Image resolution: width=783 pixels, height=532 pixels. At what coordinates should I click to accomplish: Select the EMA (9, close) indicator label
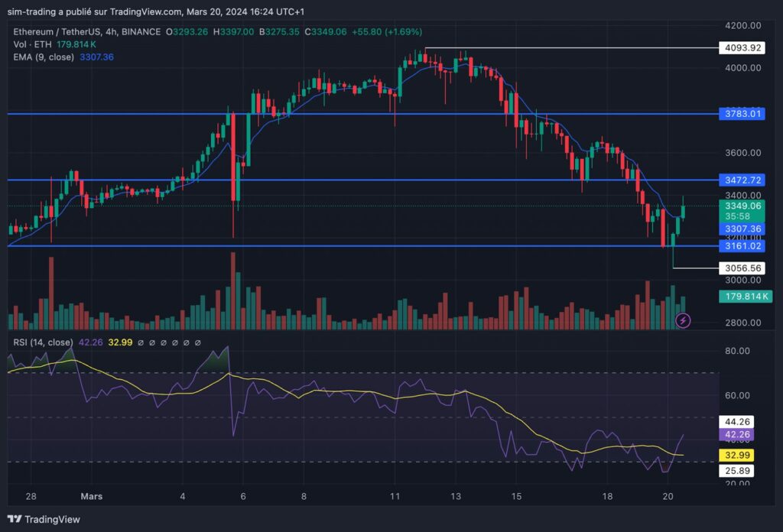pyautogui.click(x=44, y=57)
